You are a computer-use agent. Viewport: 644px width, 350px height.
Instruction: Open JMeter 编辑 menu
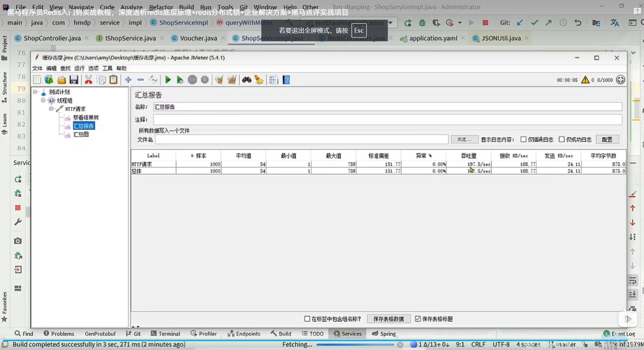(x=51, y=68)
